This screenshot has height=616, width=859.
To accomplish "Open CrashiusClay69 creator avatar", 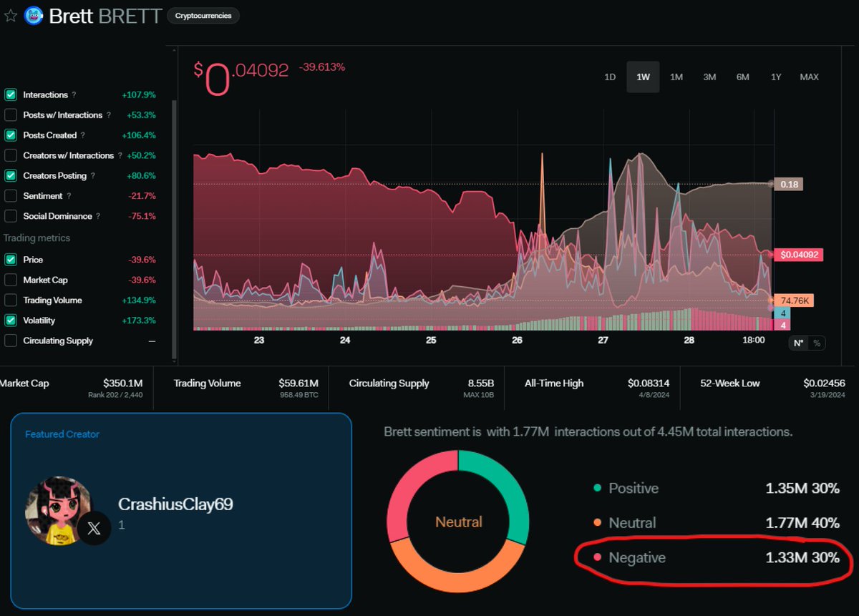I will coord(59,510).
